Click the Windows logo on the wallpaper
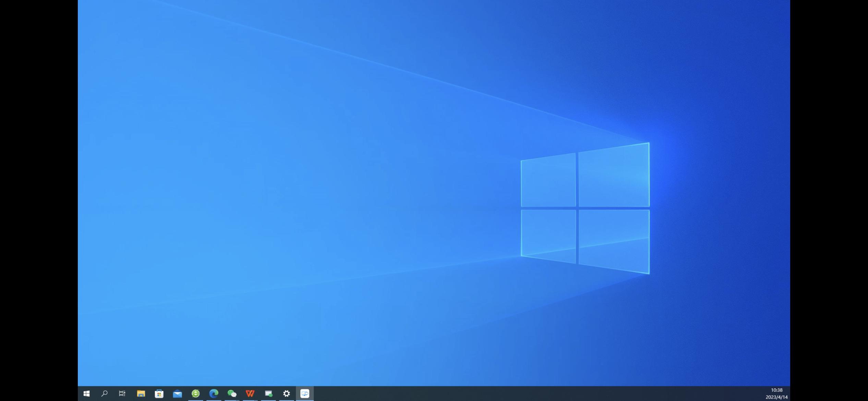The image size is (868, 401). 585,208
